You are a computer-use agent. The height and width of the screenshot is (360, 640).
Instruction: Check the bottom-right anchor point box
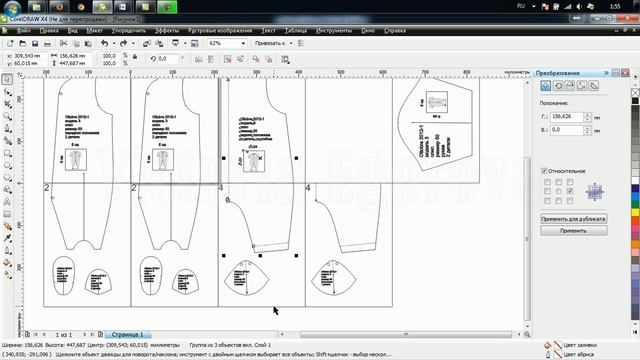570,200
